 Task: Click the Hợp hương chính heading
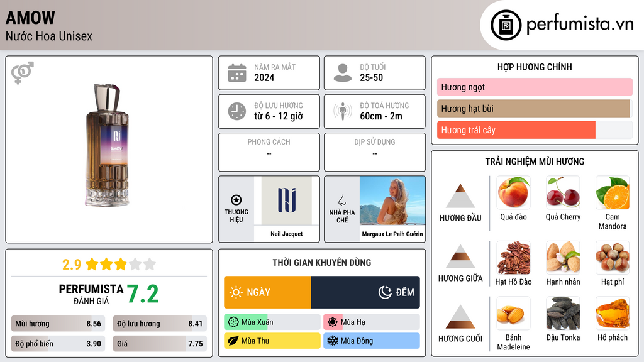pyautogui.click(x=535, y=67)
